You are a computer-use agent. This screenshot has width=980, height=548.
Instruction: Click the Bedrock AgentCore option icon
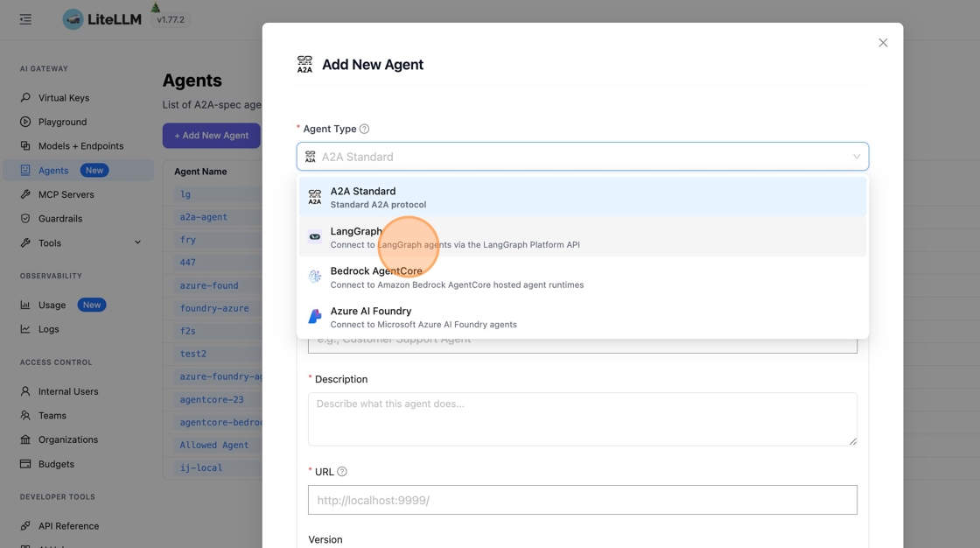[315, 277]
